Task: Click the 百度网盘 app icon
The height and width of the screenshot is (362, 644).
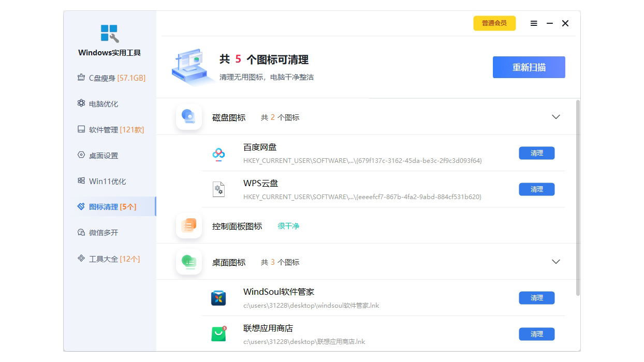Action: pos(218,154)
